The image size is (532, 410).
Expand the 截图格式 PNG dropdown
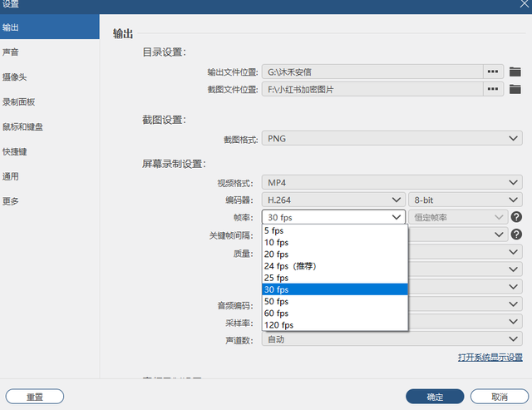tap(392, 139)
